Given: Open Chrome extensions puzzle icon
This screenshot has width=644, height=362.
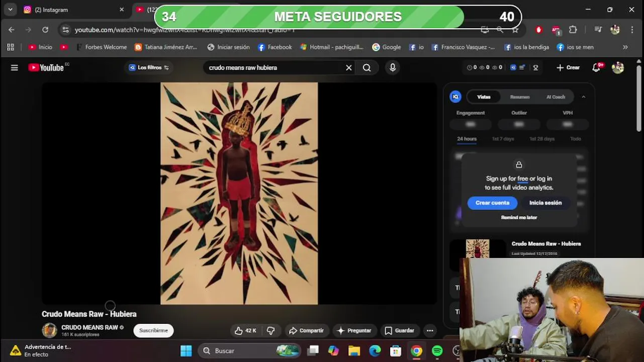Looking at the screenshot, I should 573,30.
